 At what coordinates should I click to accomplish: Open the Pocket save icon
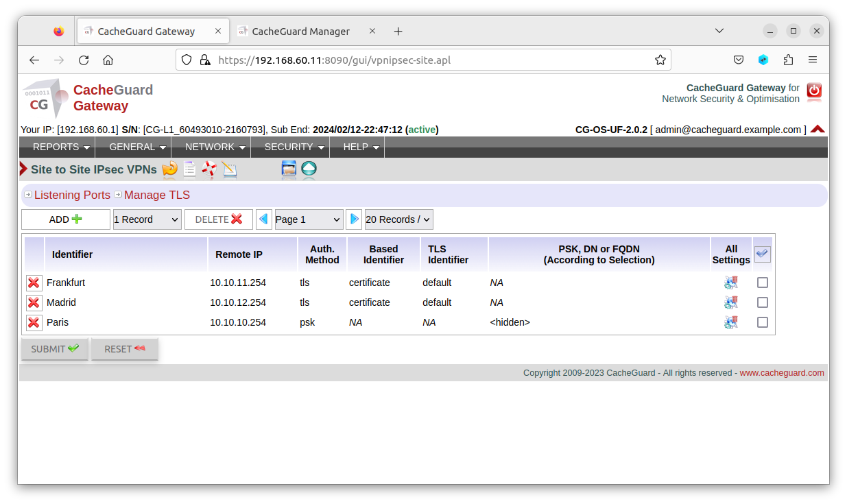(739, 60)
